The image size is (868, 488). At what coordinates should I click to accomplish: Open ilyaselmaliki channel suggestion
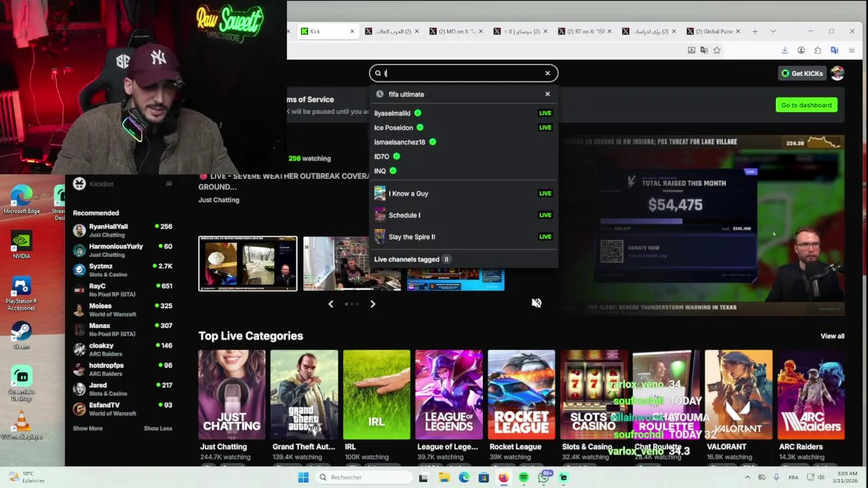463,113
